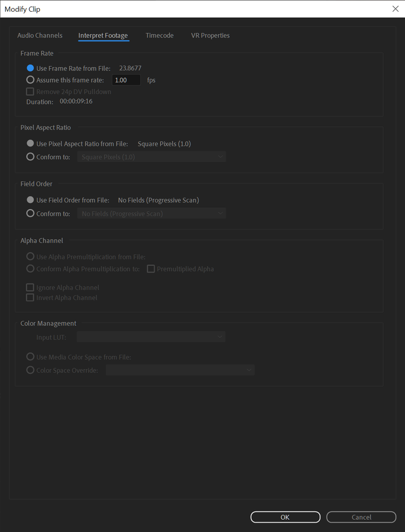Select Use Pixel Aspect Ratio from File
Viewport: 405px width, 532px height.
30,144
